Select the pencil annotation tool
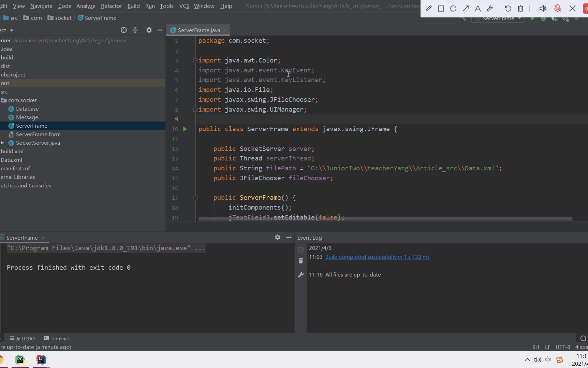The image size is (588, 368). click(429, 9)
